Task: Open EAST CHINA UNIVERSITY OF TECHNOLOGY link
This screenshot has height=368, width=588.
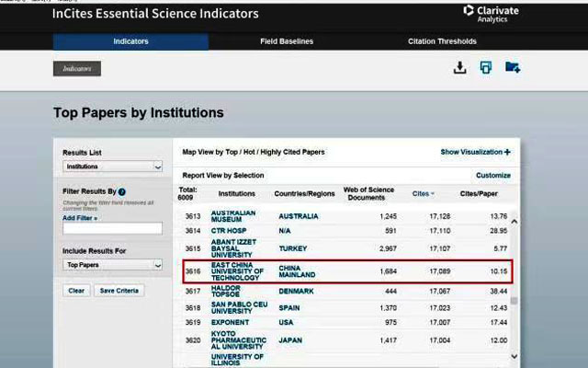Action: coord(237,271)
